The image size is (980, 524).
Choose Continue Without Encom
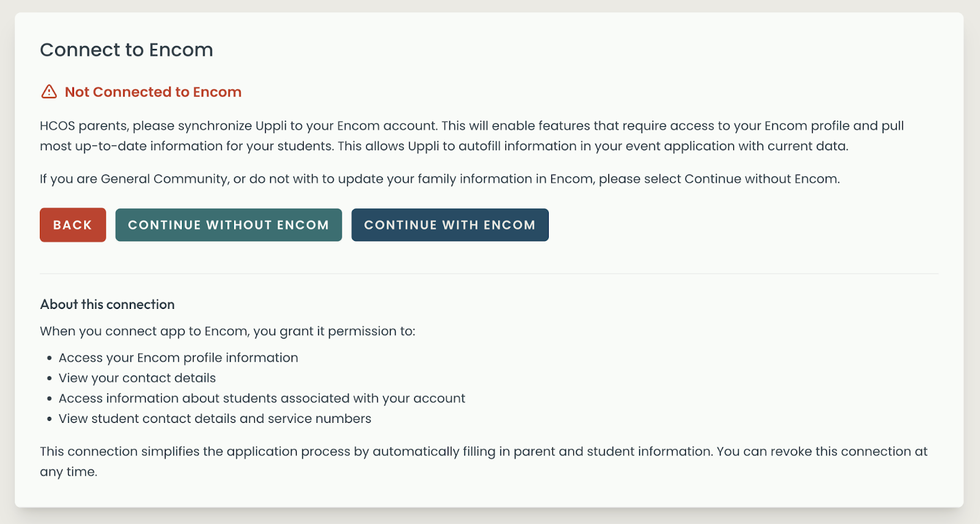(228, 225)
